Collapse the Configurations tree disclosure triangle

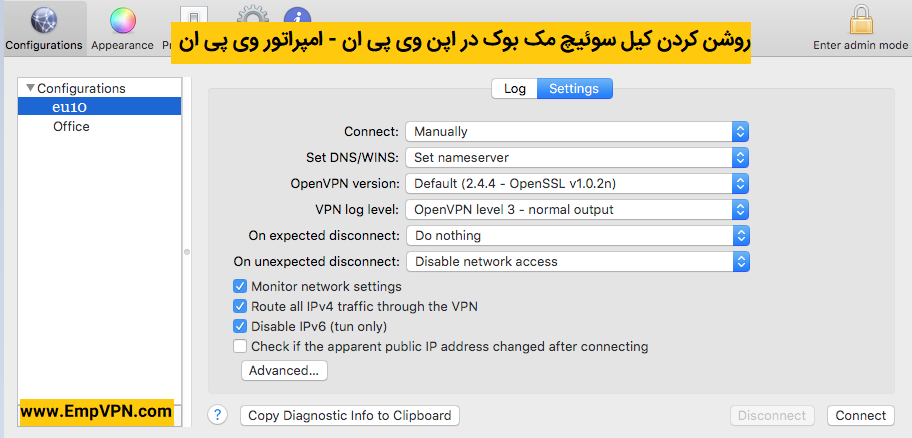pos(30,88)
